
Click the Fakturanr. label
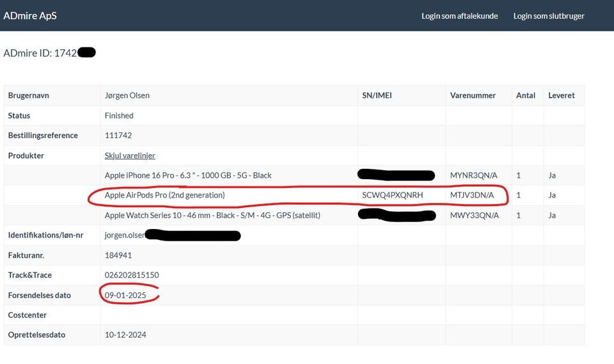click(26, 255)
